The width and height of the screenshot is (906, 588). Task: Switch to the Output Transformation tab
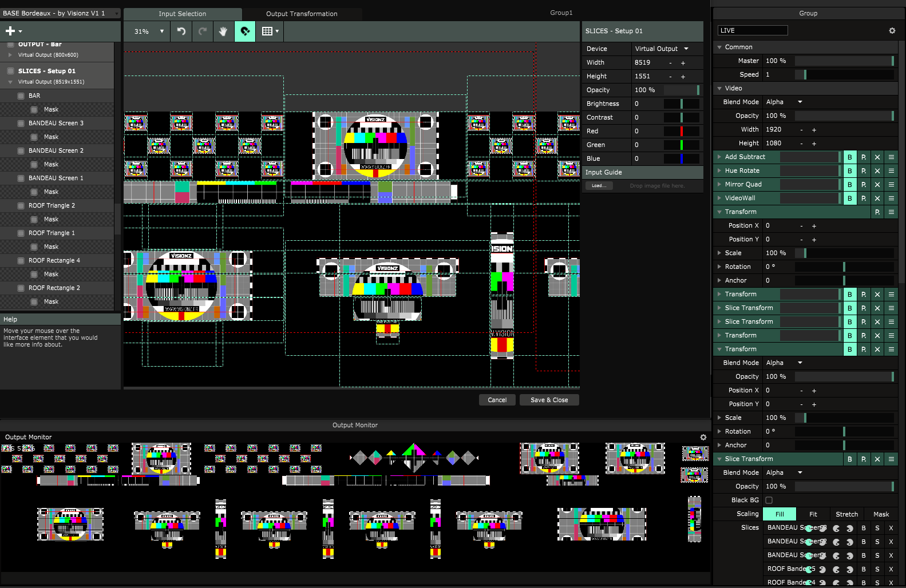(302, 14)
